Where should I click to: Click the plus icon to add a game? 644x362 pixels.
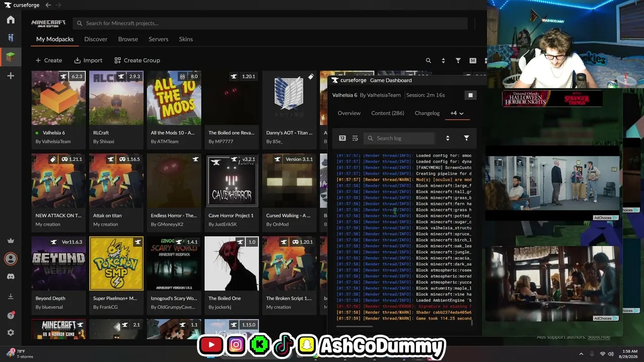click(x=11, y=76)
